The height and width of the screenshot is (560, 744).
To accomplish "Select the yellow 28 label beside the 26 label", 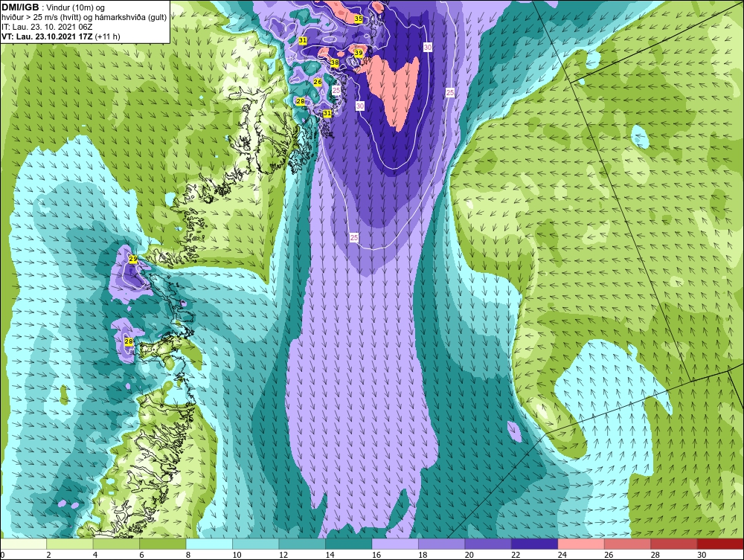I will (301, 101).
